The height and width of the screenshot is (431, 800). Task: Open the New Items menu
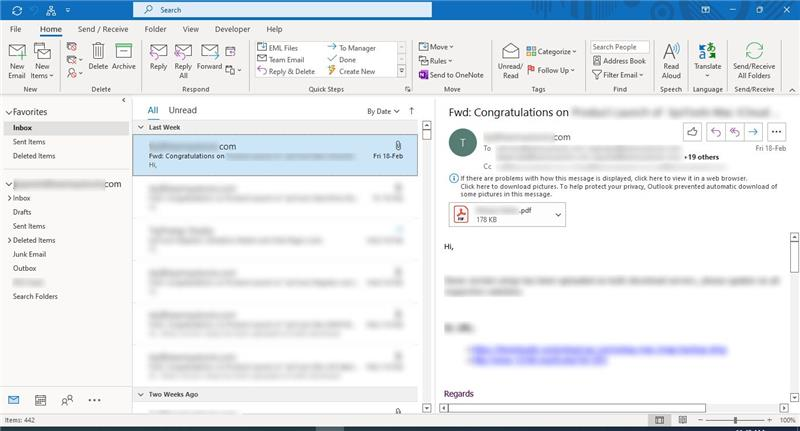(42, 61)
